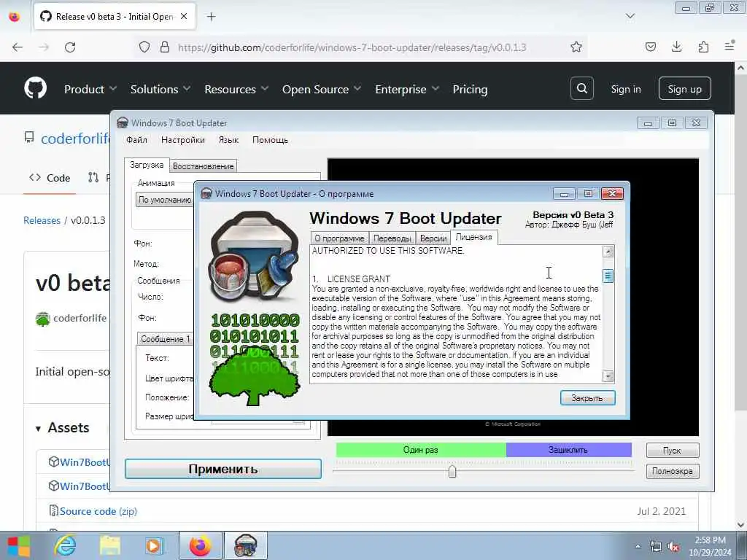Click Пуск play button

tap(672, 450)
